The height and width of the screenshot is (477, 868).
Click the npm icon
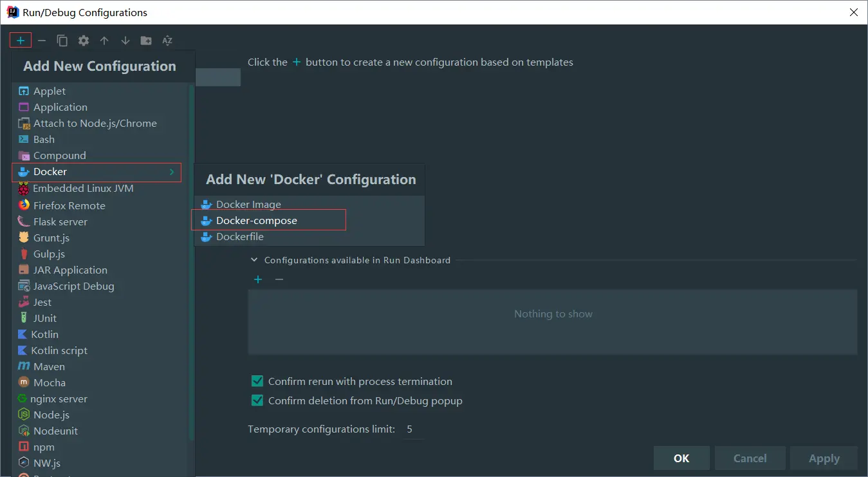(24, 447)
